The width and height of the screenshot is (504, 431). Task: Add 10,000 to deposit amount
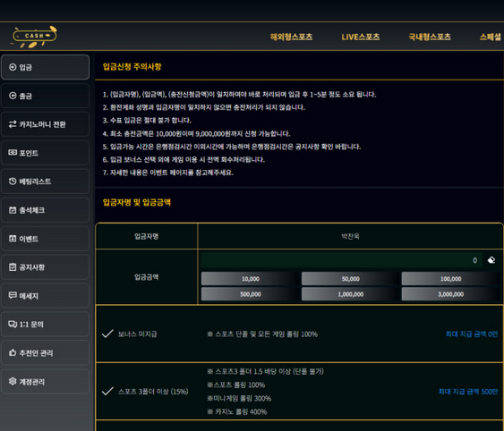click(251, 279)
